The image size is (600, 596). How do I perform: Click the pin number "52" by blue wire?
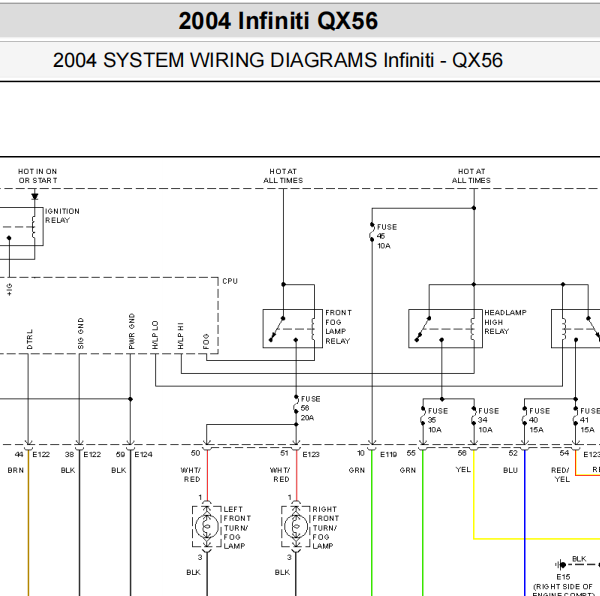(513, 453)
